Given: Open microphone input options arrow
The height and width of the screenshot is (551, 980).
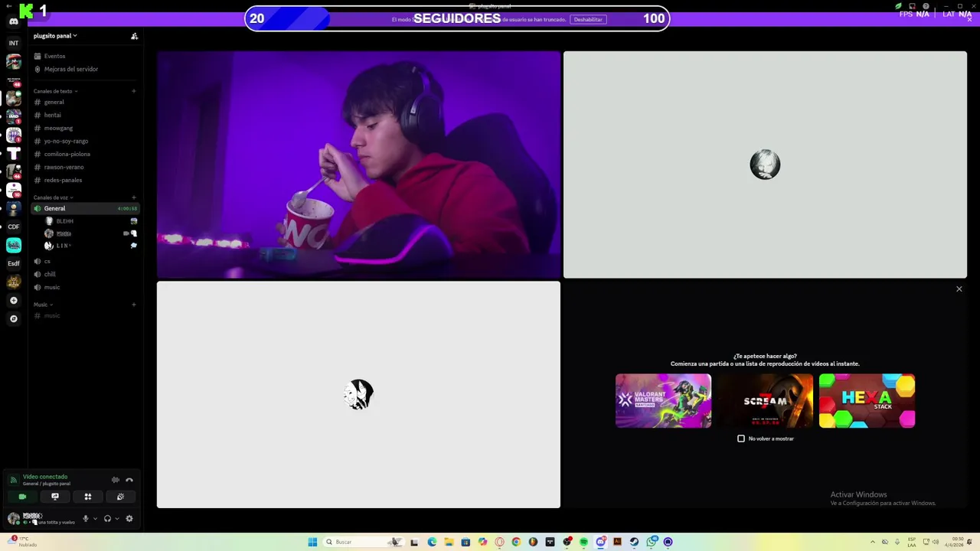Looking at the screenshot, I should point(95,518).
